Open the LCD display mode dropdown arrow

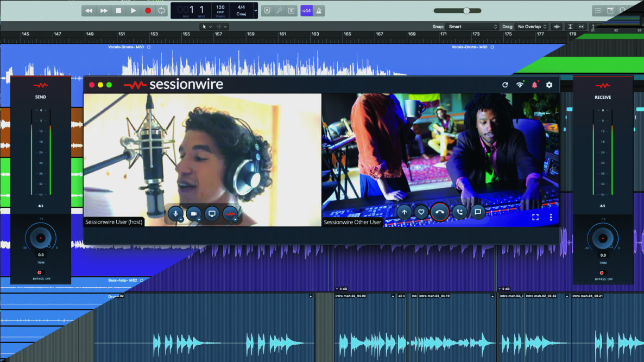255,11
